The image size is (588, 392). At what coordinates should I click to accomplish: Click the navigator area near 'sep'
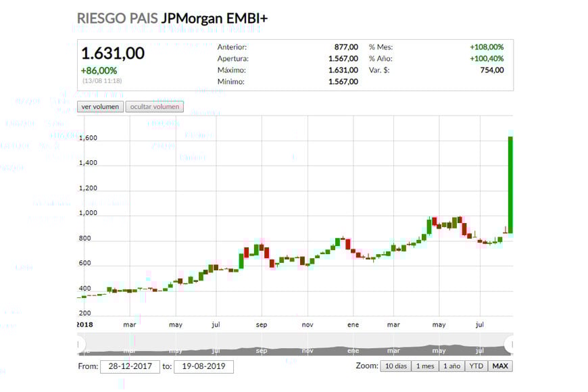[262, 346]
